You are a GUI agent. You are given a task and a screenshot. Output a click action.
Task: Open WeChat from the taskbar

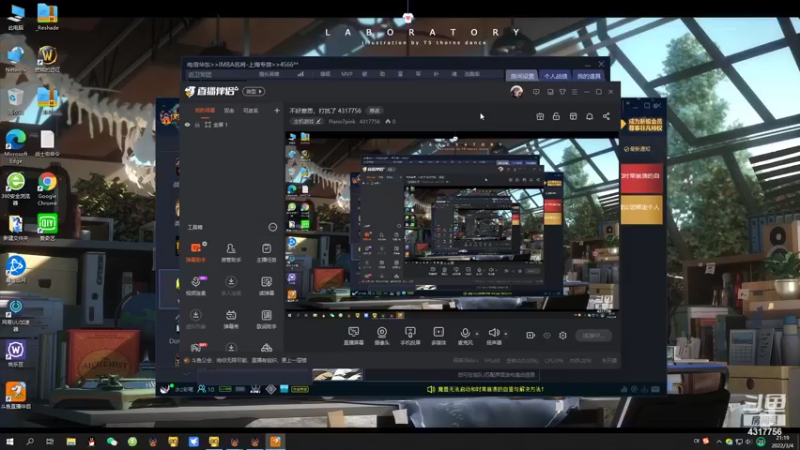click(x=112, y=442)
